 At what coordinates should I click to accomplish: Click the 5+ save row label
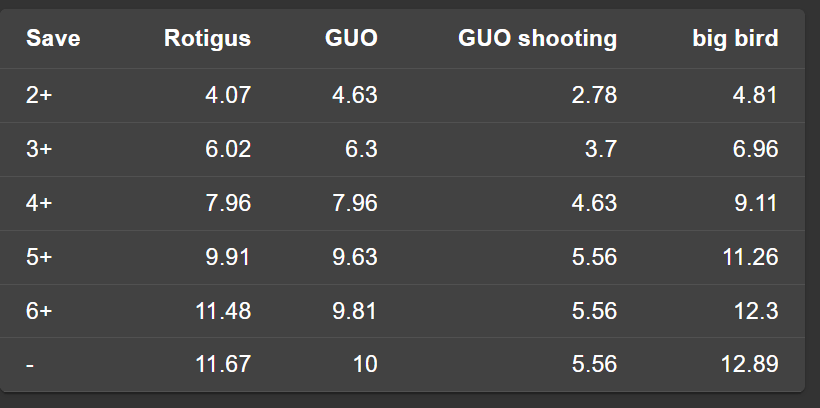point(39,257)
